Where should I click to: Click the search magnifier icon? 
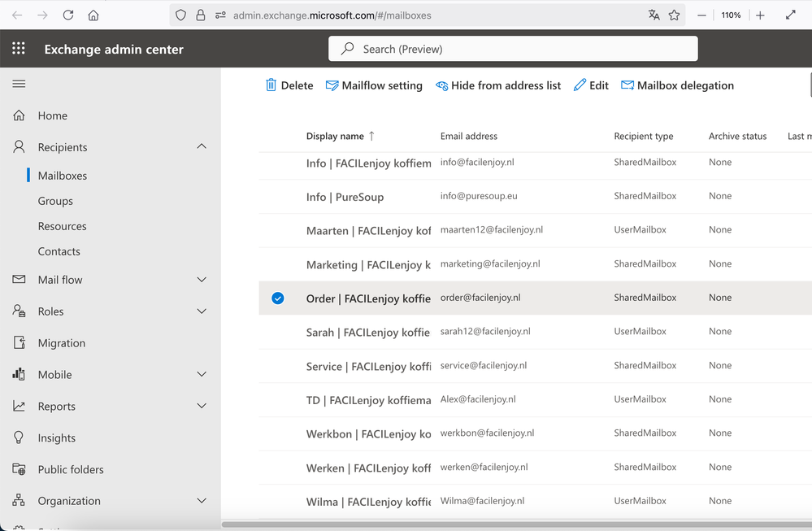(348, 49)
